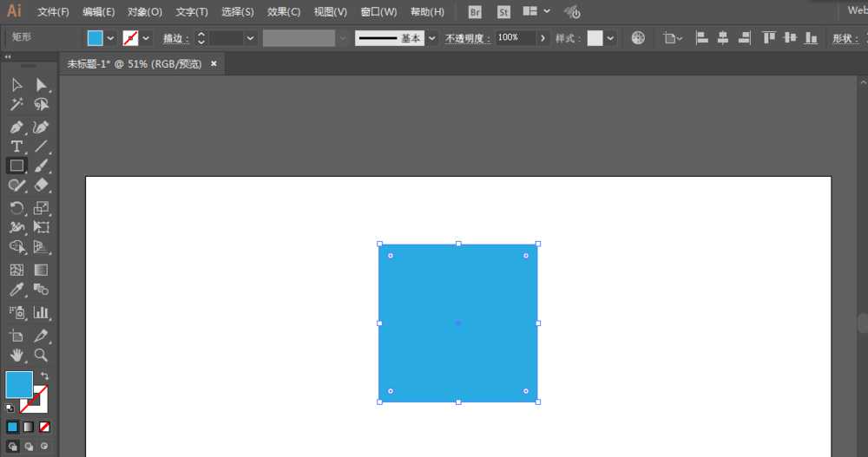The width and height of the screenshot is (868, 457).
Task: Switch to Gradient paint mode
Action: pos(28,427)
